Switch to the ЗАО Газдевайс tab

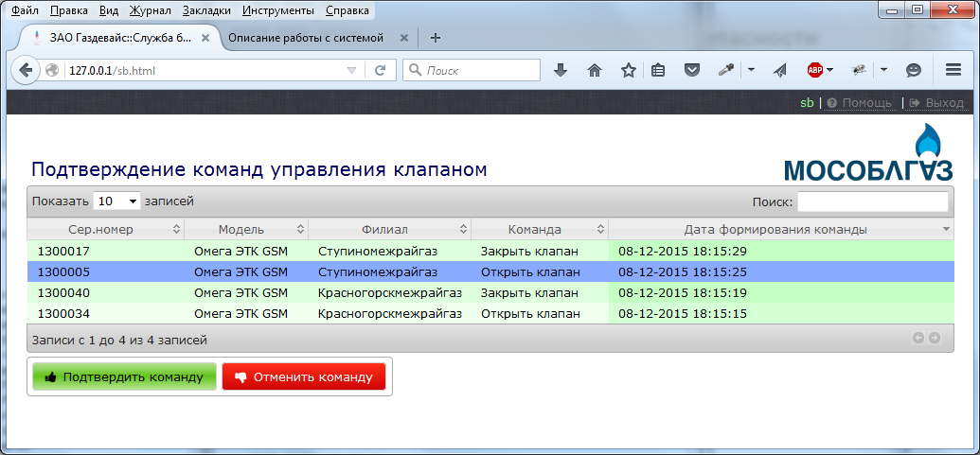[x=118, y=38]
